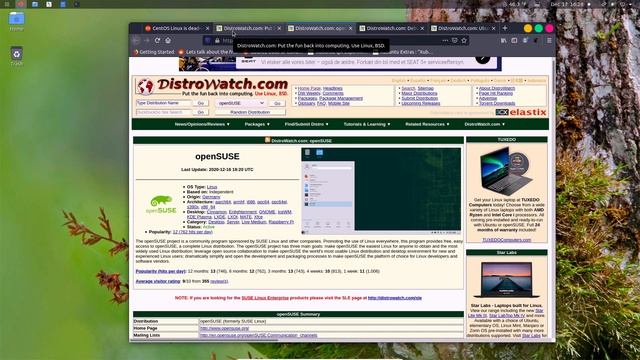The height and width of the screenshot is (360, 640).
Task: Go back to the previous page
Action: point(136,40)
